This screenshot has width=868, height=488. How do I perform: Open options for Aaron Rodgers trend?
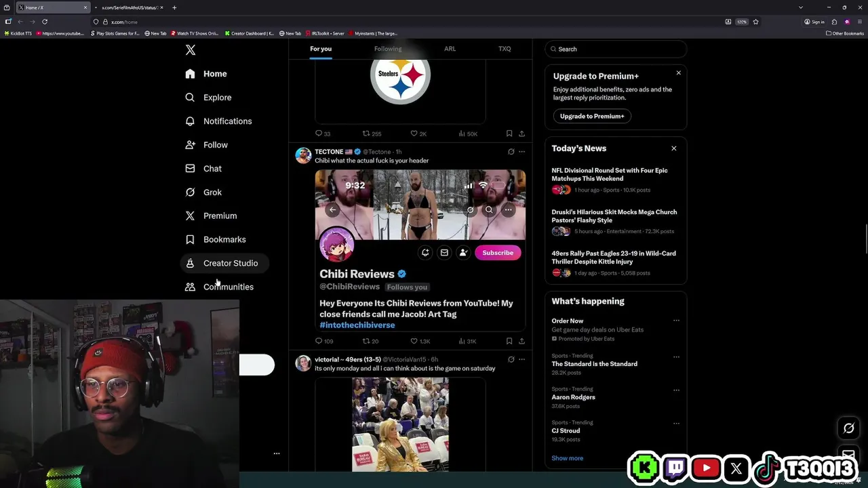[676, 390]
